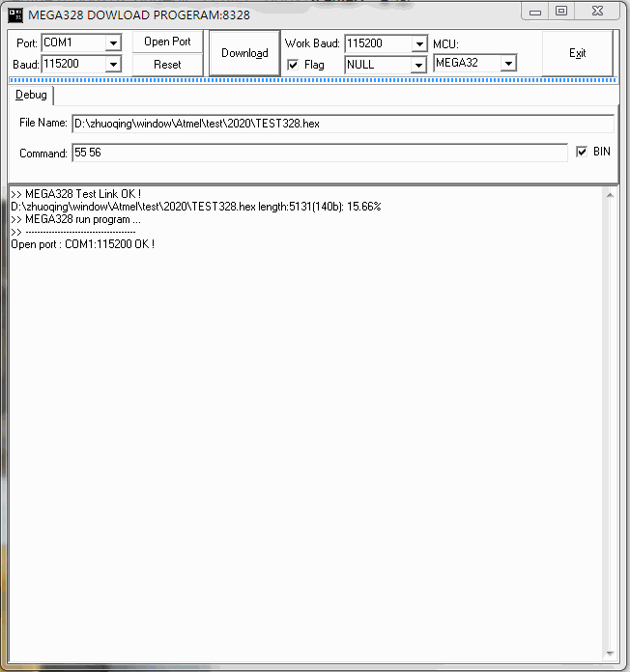Close the MEGA328 download window
The height and width of the screenshot is (672, 630).
coord(597,12)
